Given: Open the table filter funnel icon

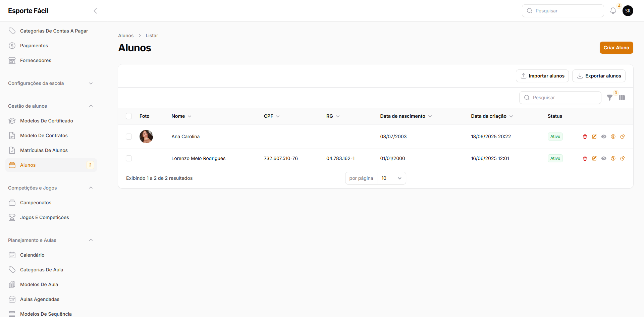Looking at the screenshot, I should click(x=610, y=98).
